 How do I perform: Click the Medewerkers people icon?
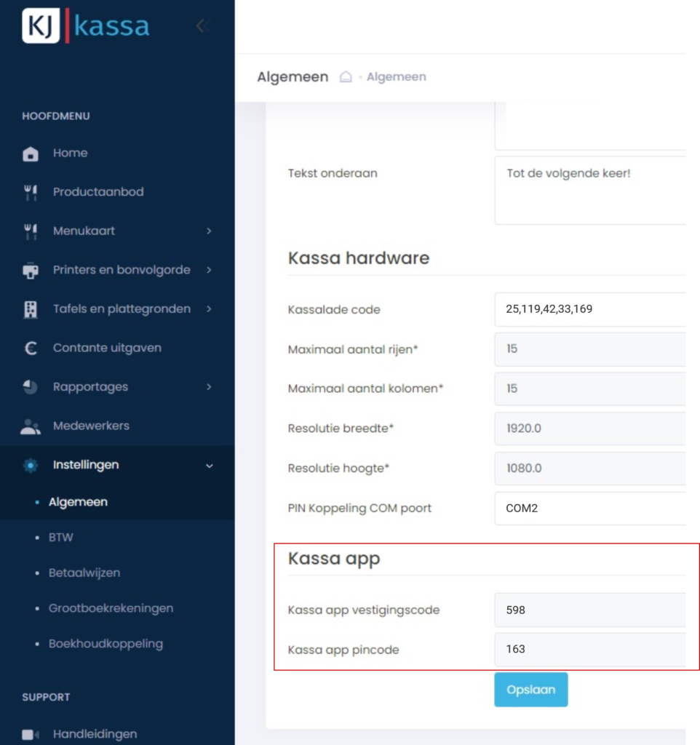(x=31, y=426)
